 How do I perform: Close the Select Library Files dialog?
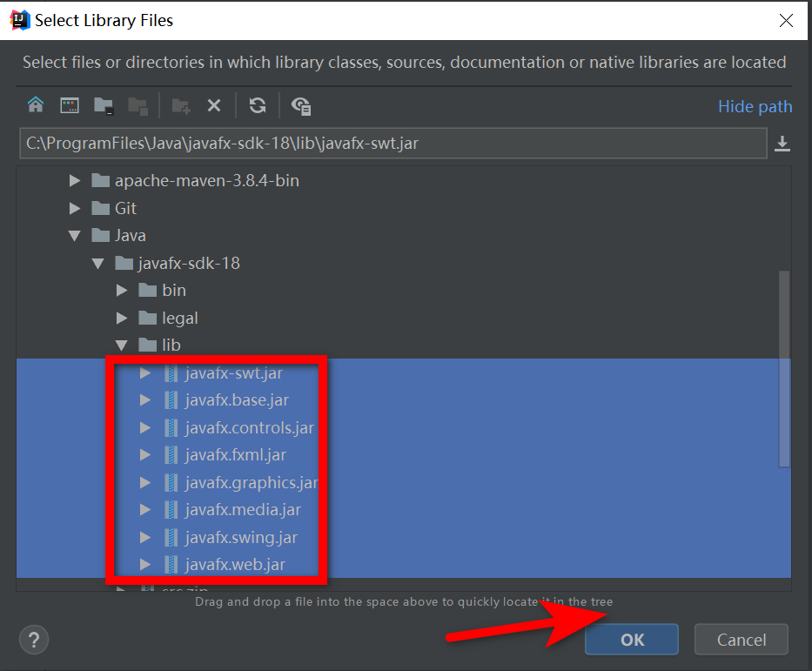[786, 20]
